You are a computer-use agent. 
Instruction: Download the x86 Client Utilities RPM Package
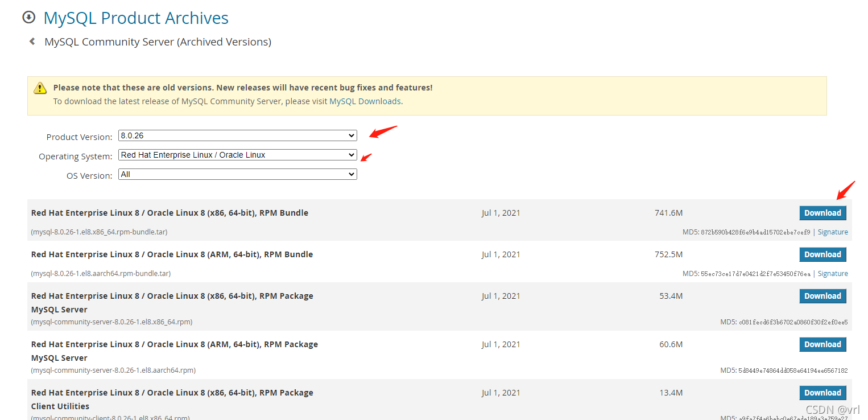point(822,393)
